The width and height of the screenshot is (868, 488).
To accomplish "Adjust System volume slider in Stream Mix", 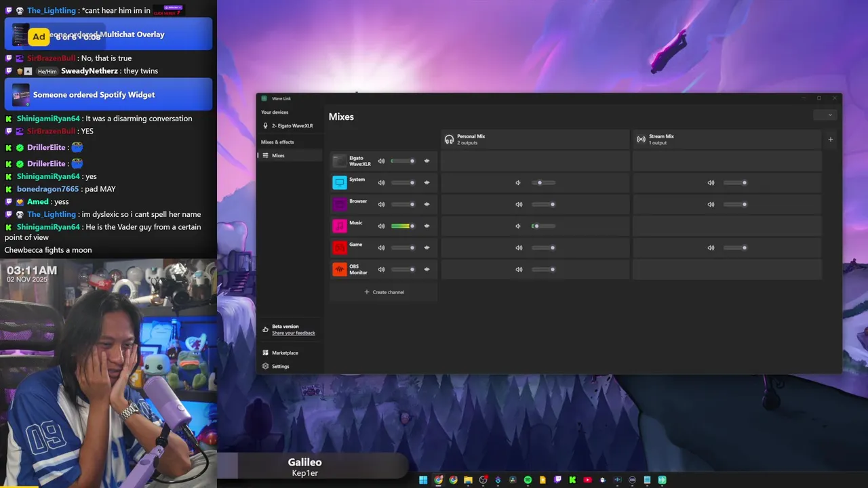I will coord(735,182).
